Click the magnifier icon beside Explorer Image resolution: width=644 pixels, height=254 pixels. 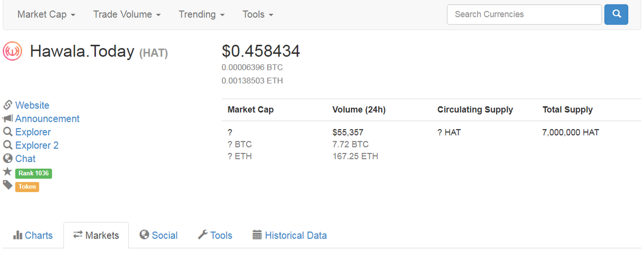8,132
